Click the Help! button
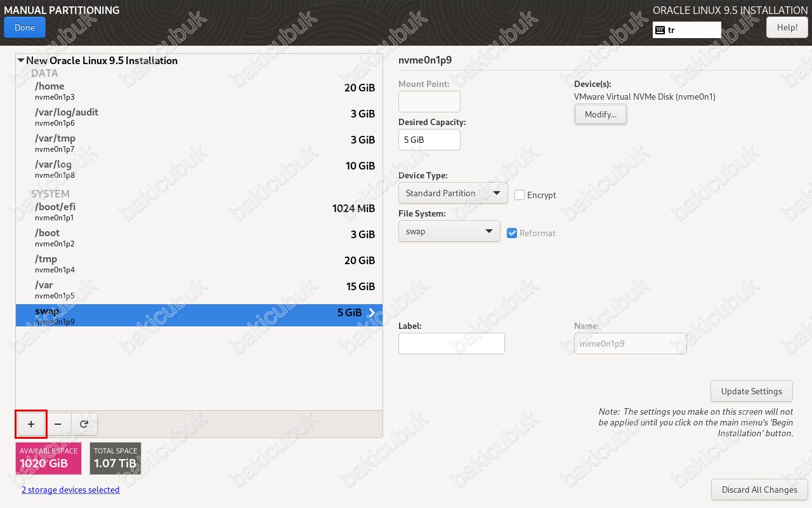The image size is (812, 508). [787, 27]
